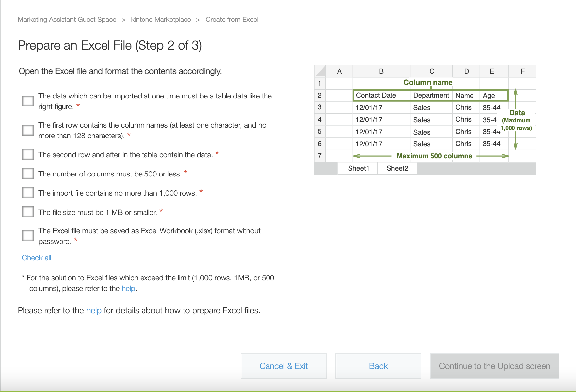Image resolution: width=576 pixels, height=392 pixels.
Task: Select the Sheet2 tab in the example
Action: [x=397, y=168]
